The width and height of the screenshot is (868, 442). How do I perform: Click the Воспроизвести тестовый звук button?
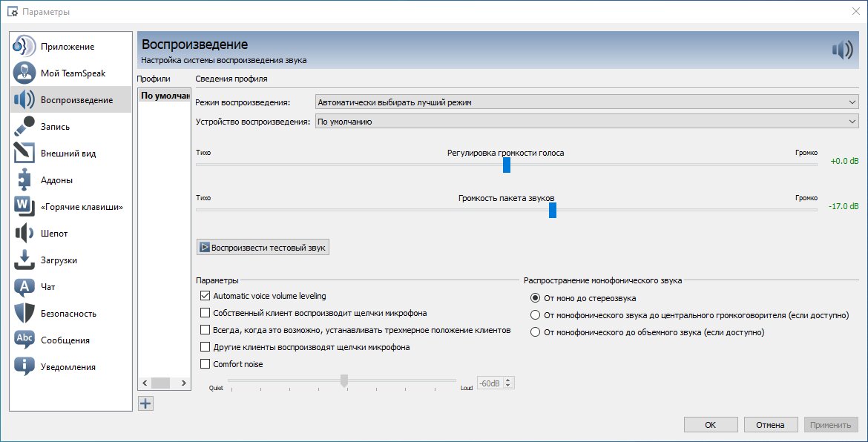pos(263,247)
